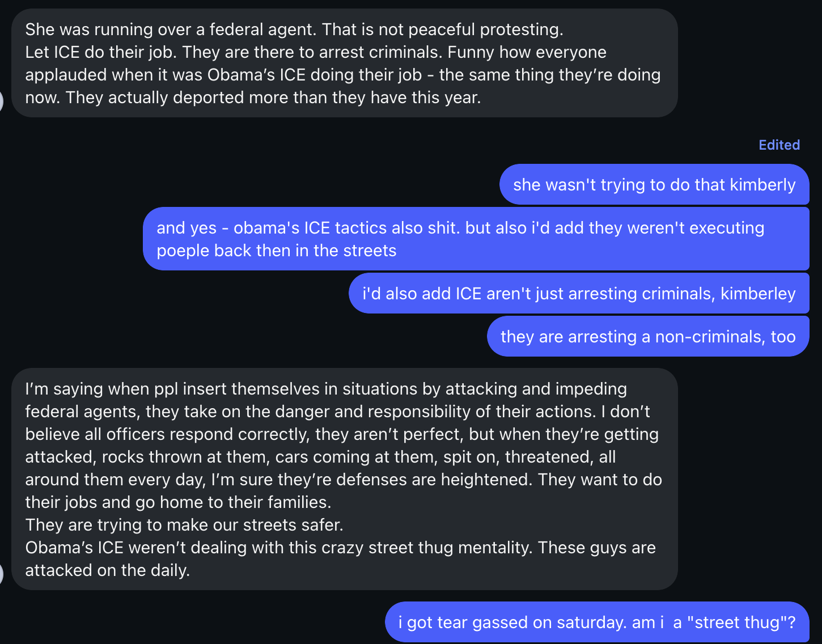822x644 pixels.
Task: Click 'attacked on the daily.' at the message end
Action: [x=107, y=570]
